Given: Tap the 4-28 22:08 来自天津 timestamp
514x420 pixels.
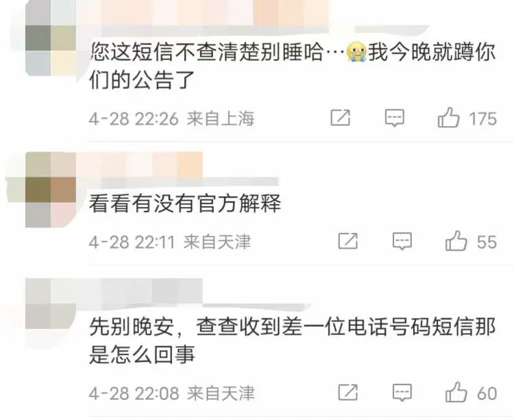Looking at the screenshot, I should pyautogui.click(x=171, y=393).
